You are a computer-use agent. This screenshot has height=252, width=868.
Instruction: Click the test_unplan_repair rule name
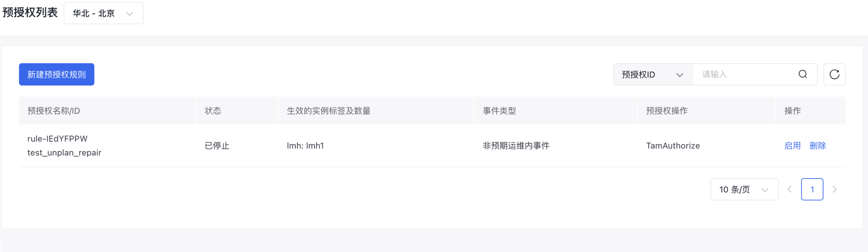click(64, 153)
